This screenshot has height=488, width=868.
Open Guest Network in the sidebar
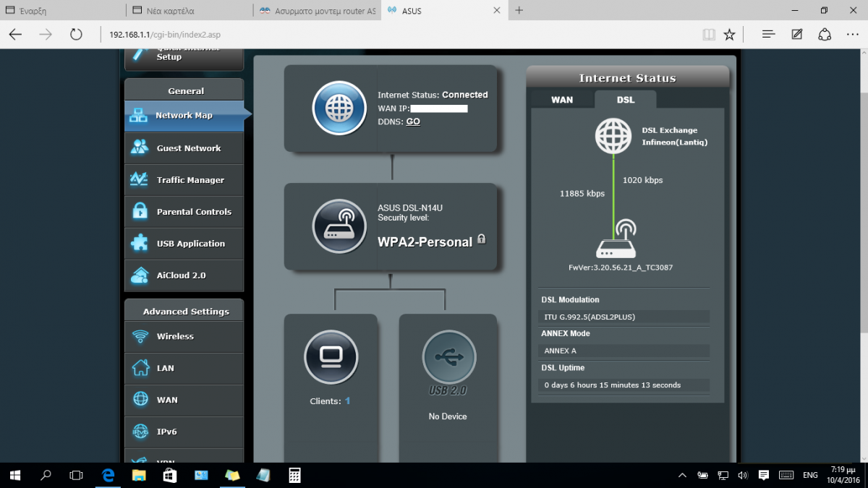[184, 148]
